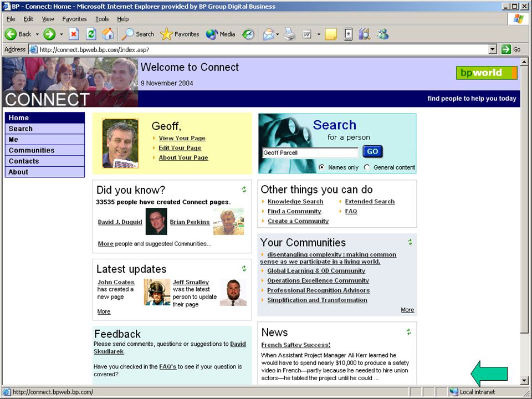Refresh the News panel
The width and height of the screenshot is (532, 399).
tap(409, 332)
